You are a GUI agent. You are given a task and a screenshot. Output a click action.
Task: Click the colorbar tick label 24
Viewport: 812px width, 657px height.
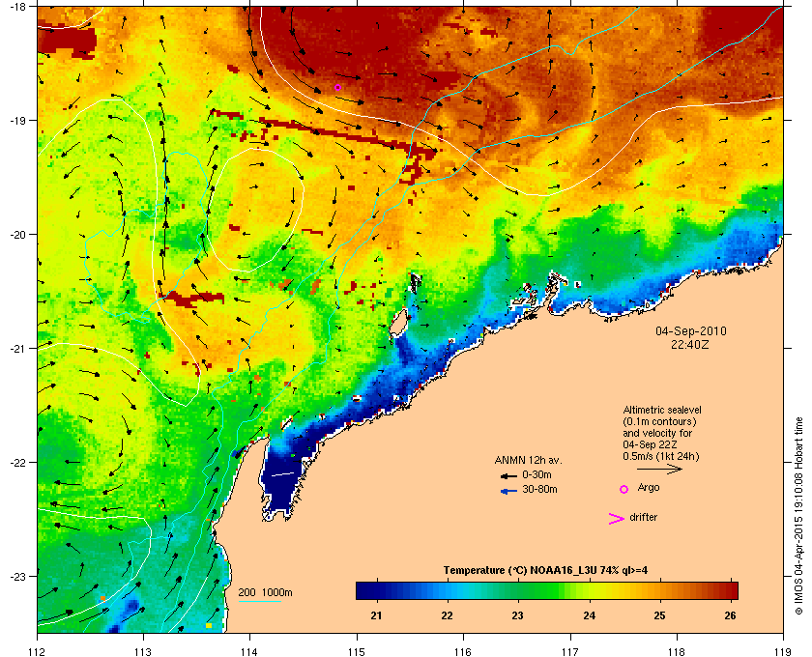point(590,615)
